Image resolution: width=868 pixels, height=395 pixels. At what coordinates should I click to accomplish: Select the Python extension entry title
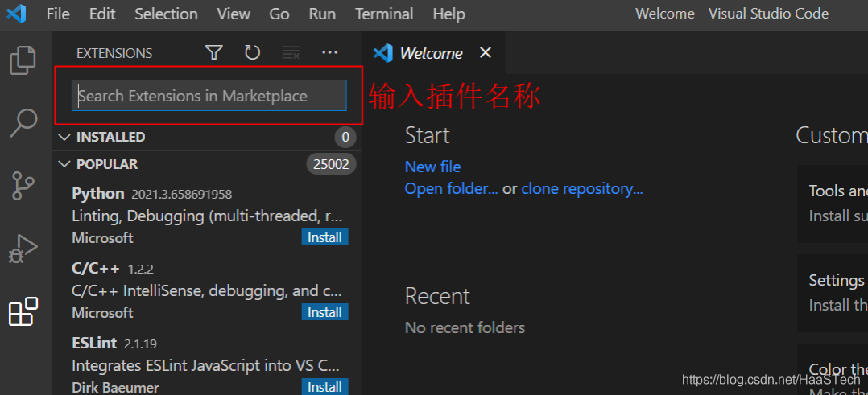98,194
